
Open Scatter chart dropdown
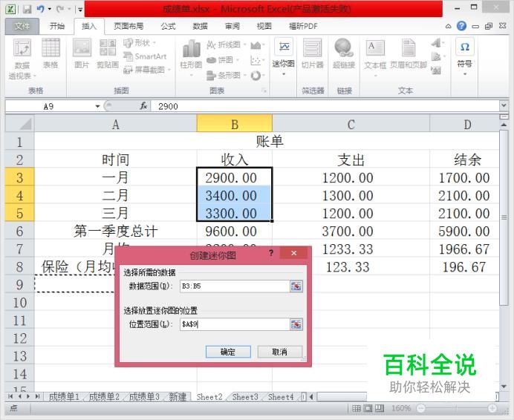(x=257, y=60)
